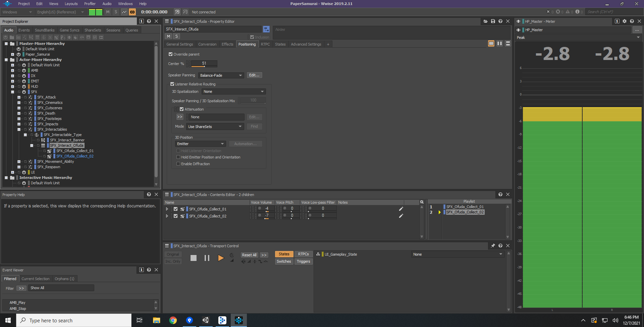Click the Event Viewer filter field

click(61, 288)
